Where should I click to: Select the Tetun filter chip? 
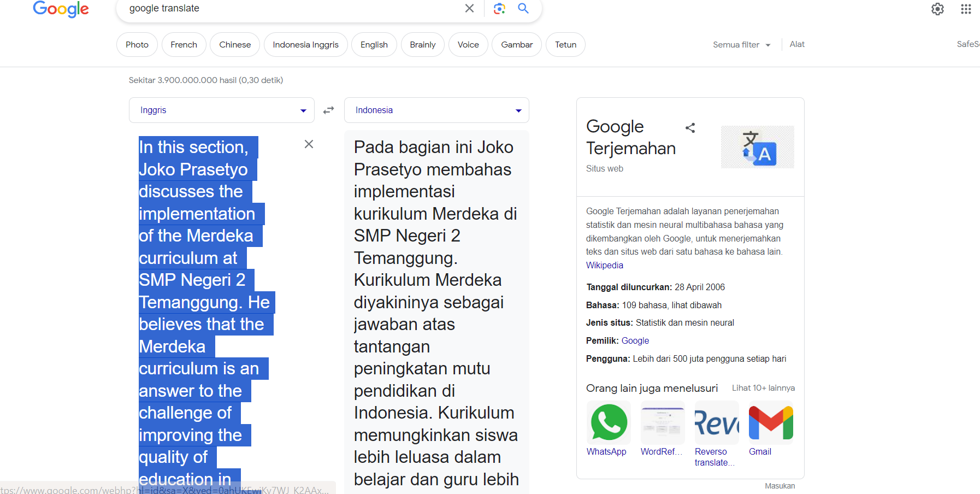pyautogui.click(x=566, y=45)
